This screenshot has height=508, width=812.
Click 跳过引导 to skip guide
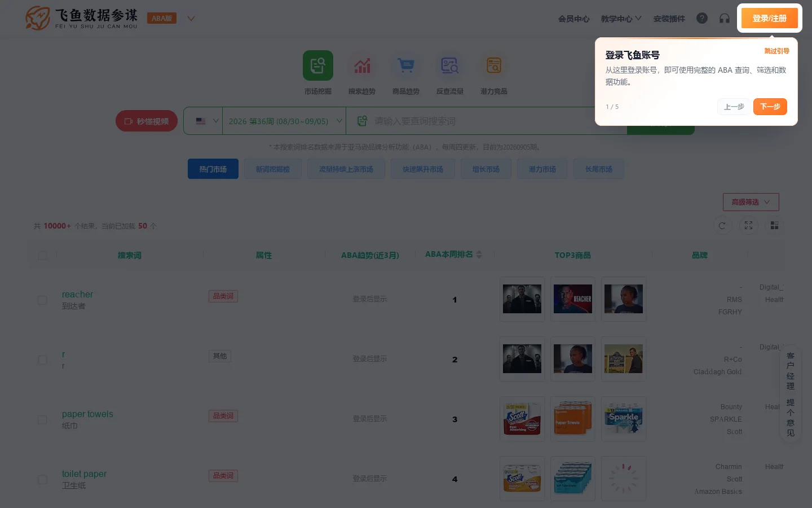click(x=776, y=51)
